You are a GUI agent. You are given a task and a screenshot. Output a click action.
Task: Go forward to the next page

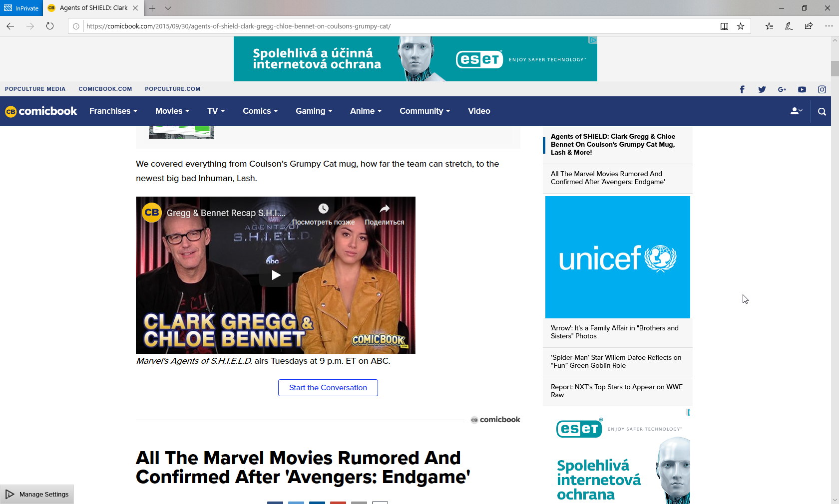(30, 26)
